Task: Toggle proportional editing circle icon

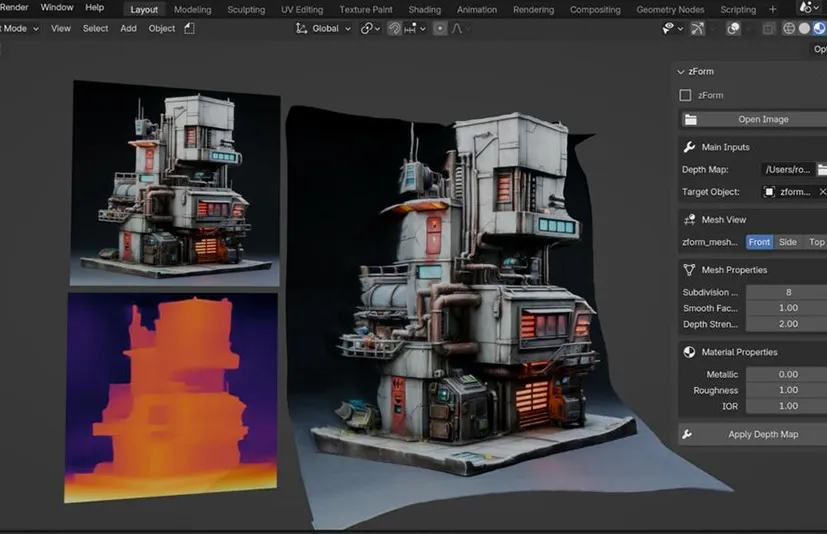Action: [439, 29]
